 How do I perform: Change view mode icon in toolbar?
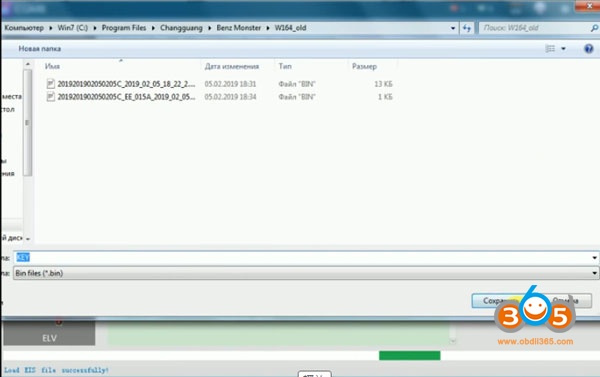pyautogui.click(x=550, y=49)
